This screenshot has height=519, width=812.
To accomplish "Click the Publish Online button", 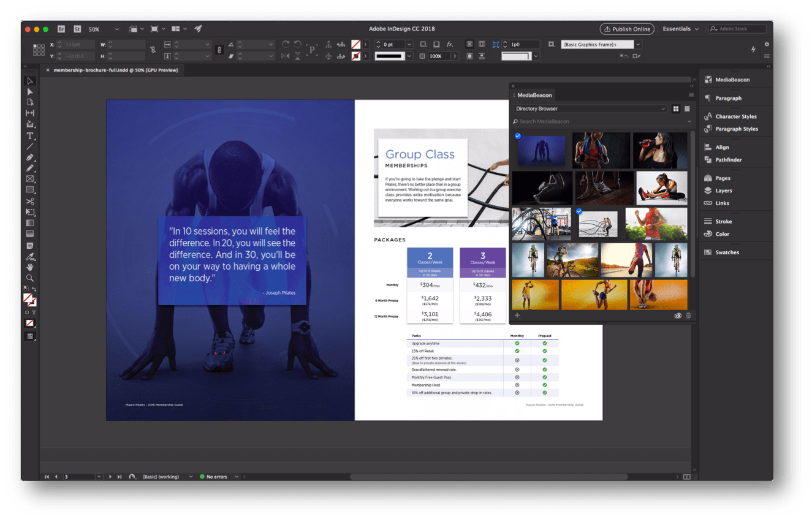I will tap(627, 29).
